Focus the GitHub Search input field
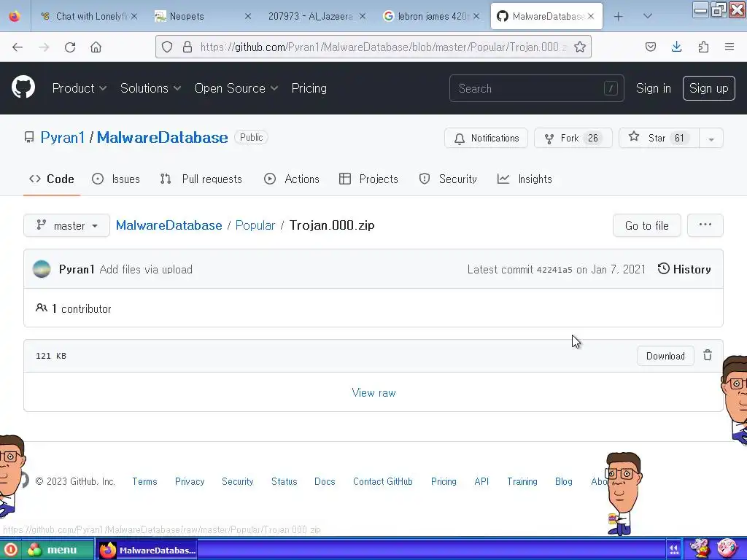 click(536, 88)
